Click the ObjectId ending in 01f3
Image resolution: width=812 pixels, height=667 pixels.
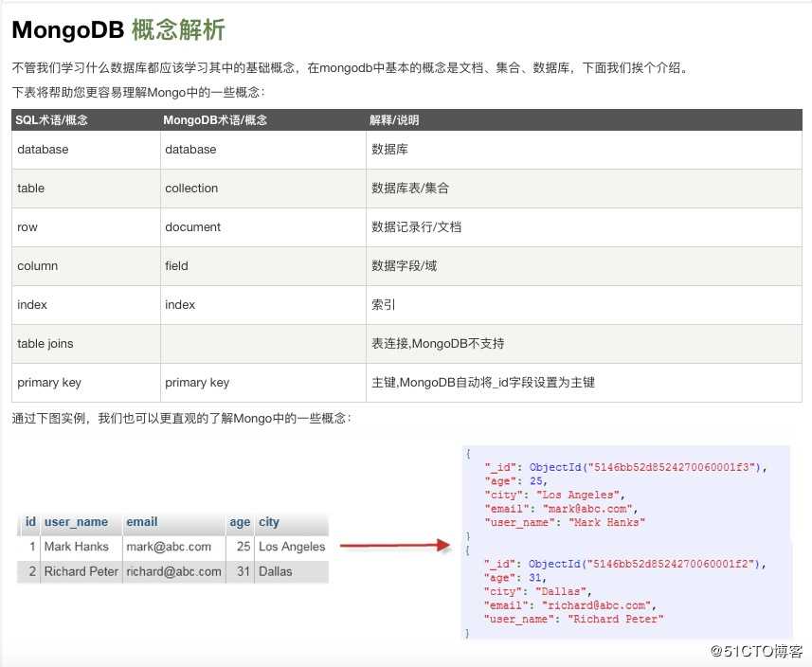644,467
